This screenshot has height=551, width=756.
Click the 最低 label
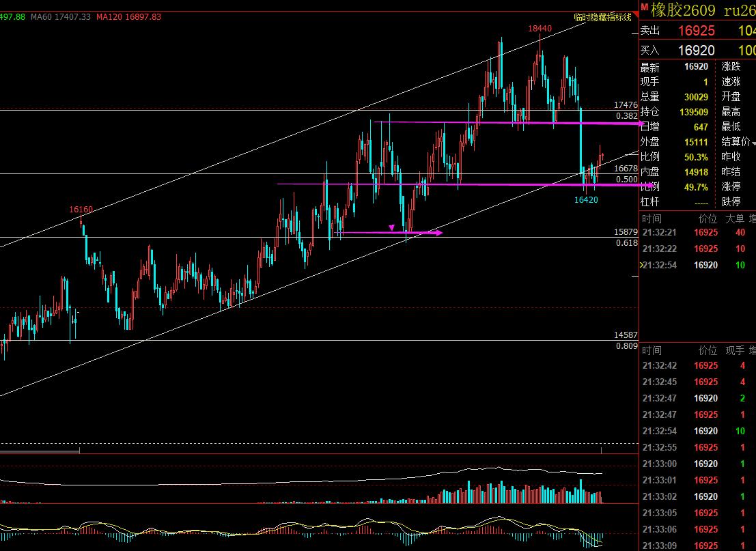pos(731,127)
